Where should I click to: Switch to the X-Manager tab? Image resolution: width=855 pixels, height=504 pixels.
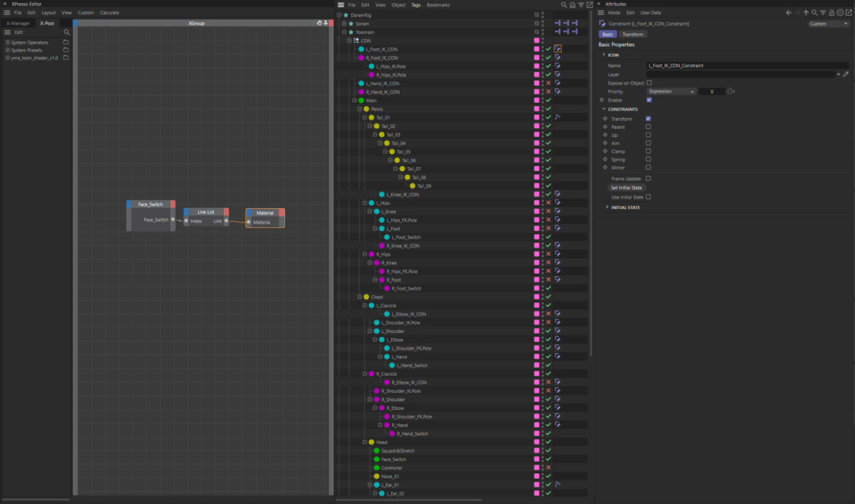click(x=18, y=23)
